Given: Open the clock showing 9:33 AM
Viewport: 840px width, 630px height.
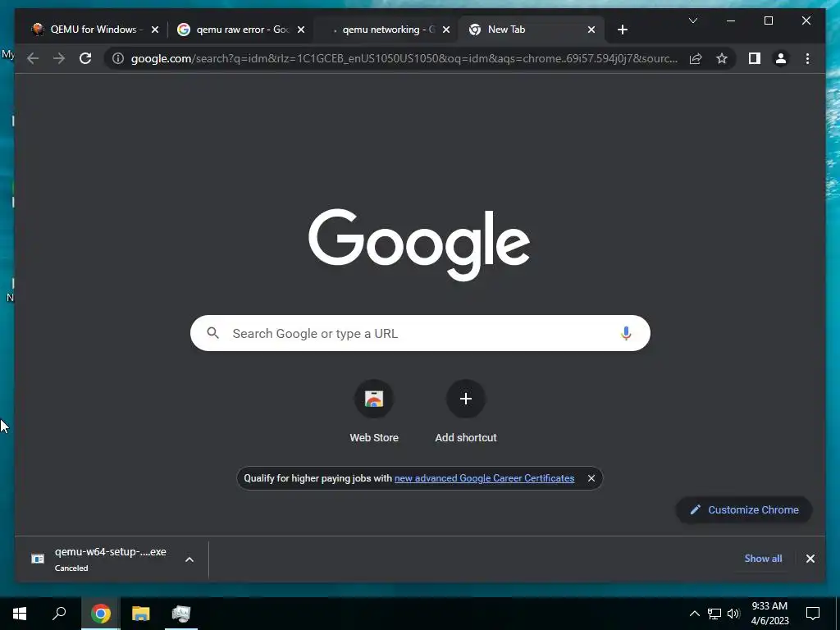Looking at the screenshot, I should pyautogui.click(x=769, y=614).
